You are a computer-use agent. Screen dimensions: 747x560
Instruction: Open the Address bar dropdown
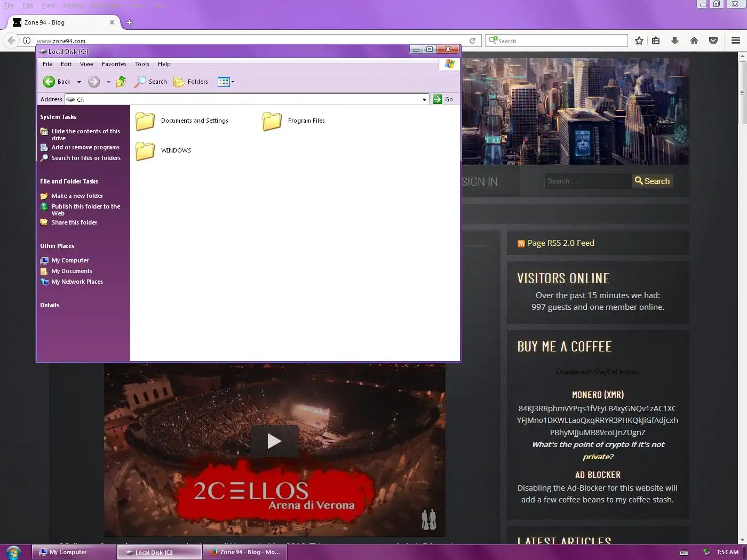425,99
